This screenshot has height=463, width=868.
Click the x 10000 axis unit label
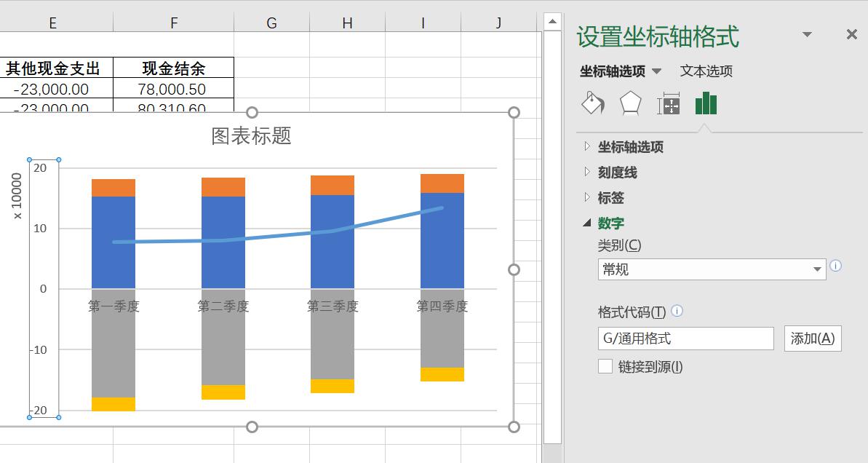tap(17, 196)
